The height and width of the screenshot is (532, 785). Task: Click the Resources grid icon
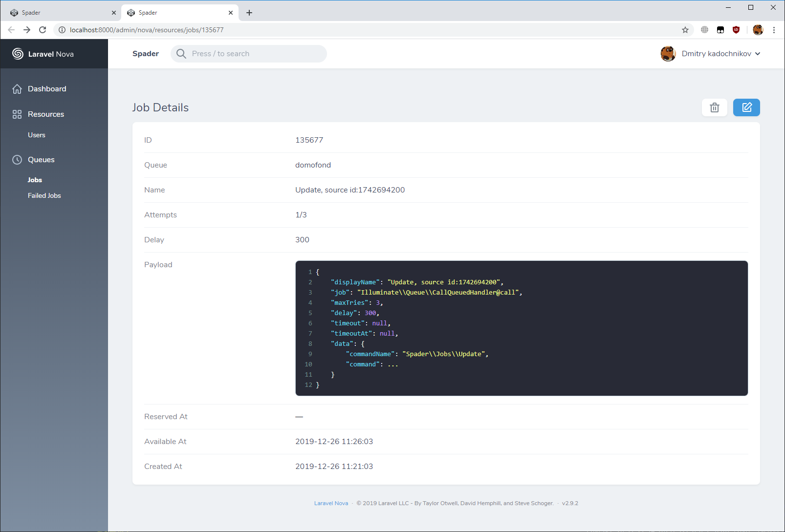pos(17,114)
